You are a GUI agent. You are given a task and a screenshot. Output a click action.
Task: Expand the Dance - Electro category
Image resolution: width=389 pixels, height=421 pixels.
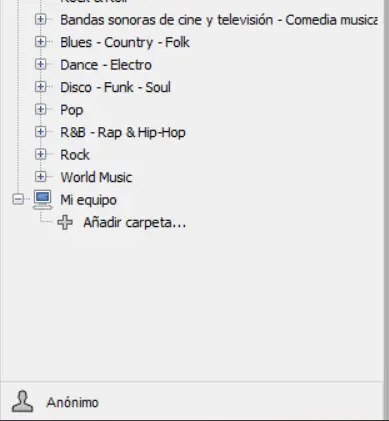click(x=40, y=64)
